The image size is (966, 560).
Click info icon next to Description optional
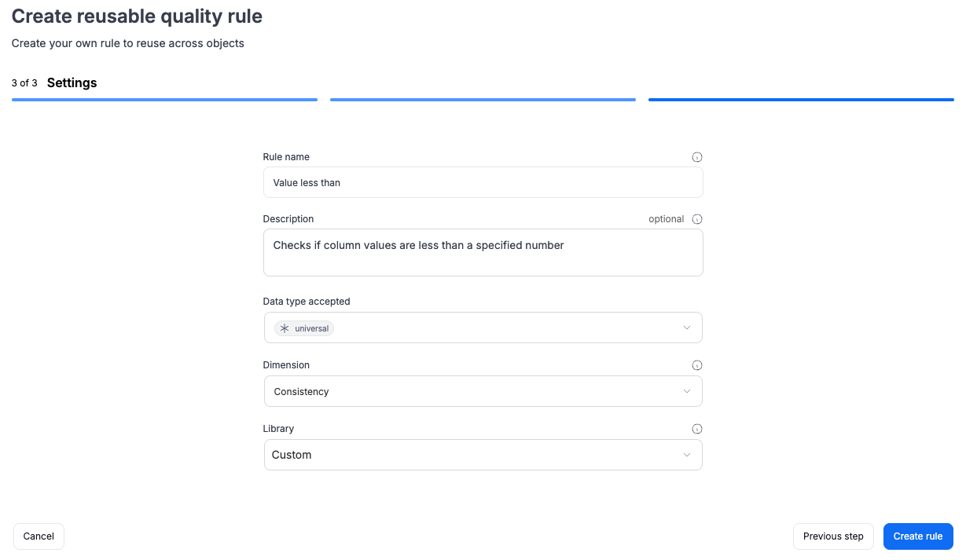(696, 219)
